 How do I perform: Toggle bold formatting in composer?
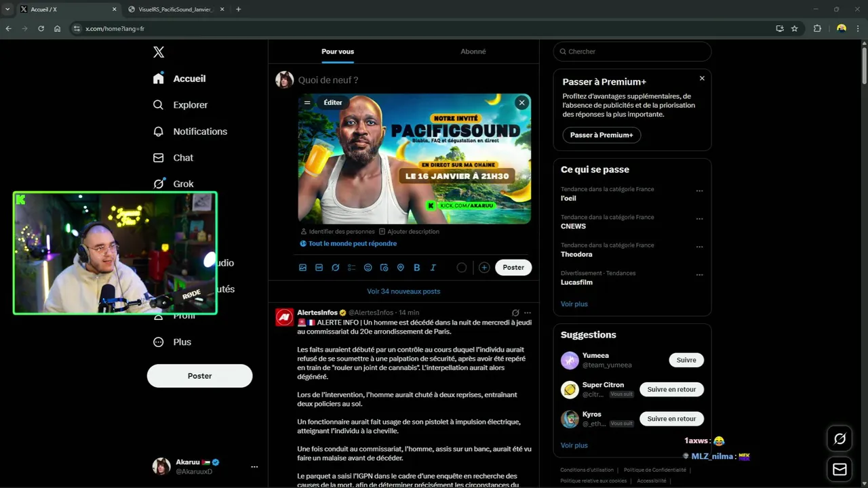[417, 268]
